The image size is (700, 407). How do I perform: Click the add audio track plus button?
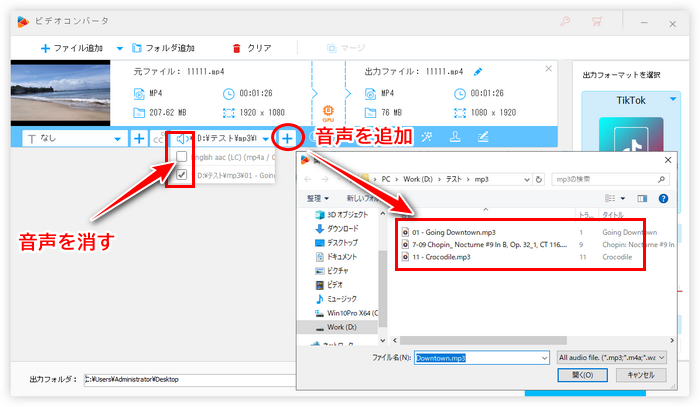click(x=288, y=139)
